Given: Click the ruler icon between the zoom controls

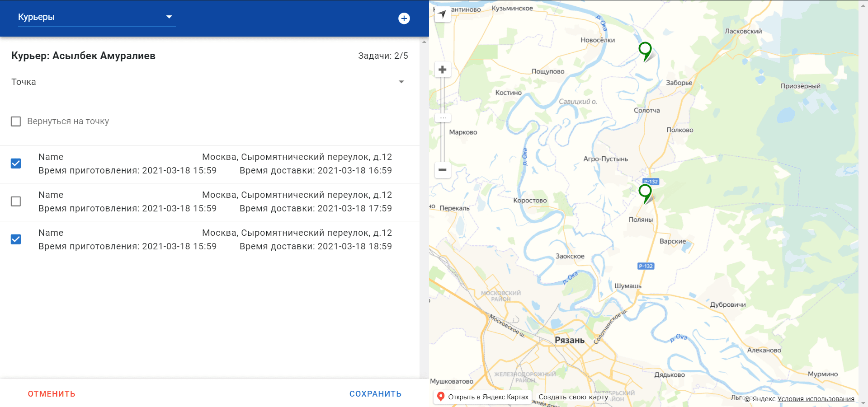Looking at the screenshot, I should pyautogui.click(x=442, y=117).
